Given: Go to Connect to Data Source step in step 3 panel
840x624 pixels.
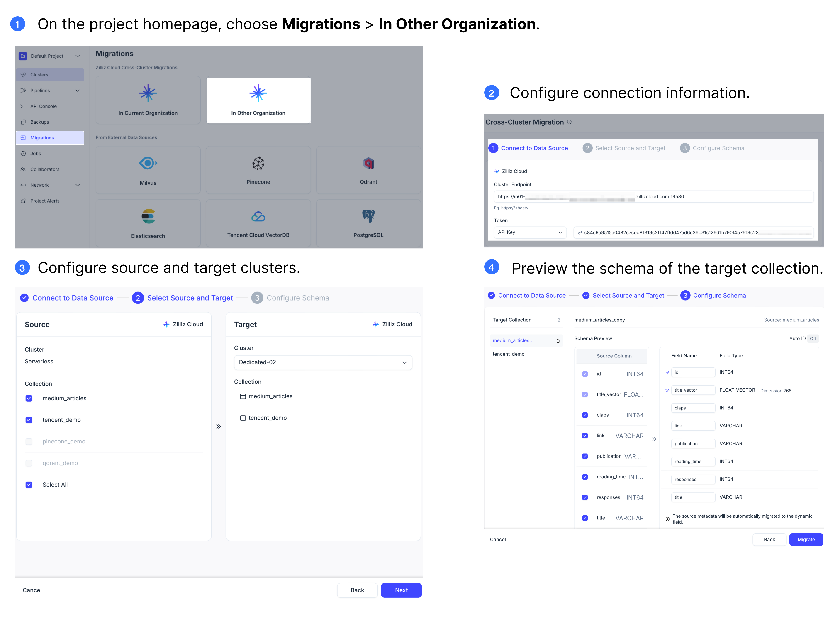Looking at the screenshot, I should point(67,298).
